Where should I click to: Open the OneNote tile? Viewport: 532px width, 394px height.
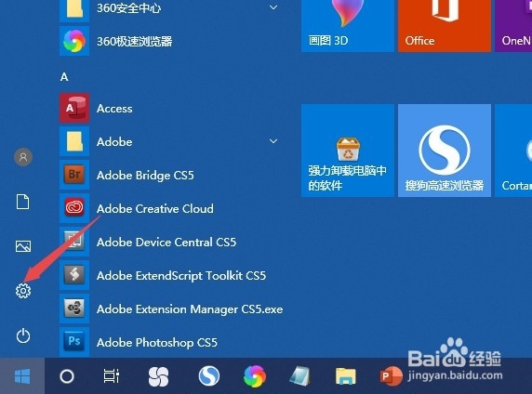513,26
